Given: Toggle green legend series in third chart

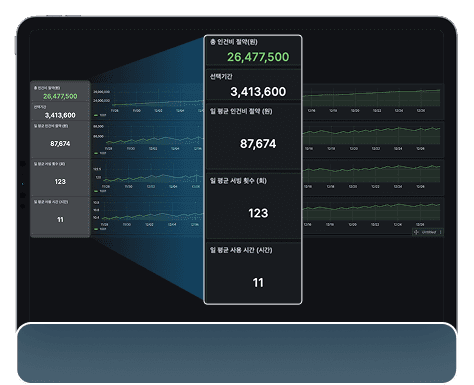Looking at the screenshot, I should coord(100,191).
